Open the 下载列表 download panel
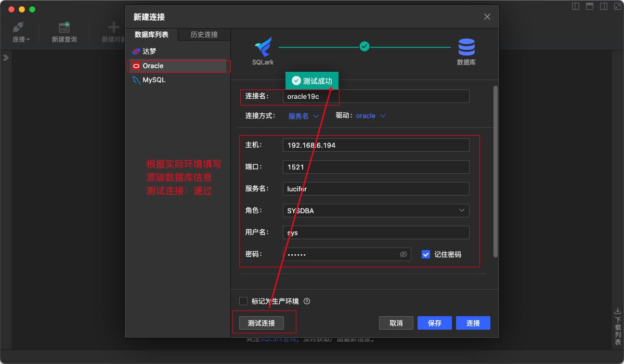624x364 pixels. tap(618, 326)
